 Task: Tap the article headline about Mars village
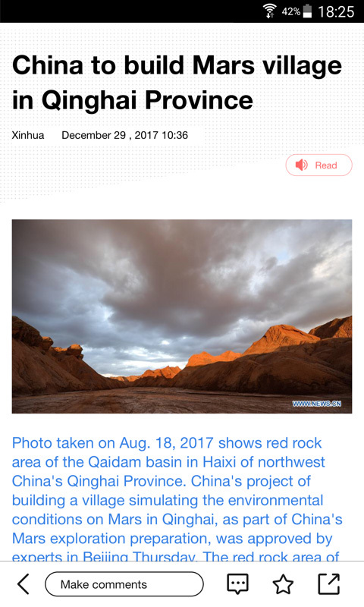[177, 83]
